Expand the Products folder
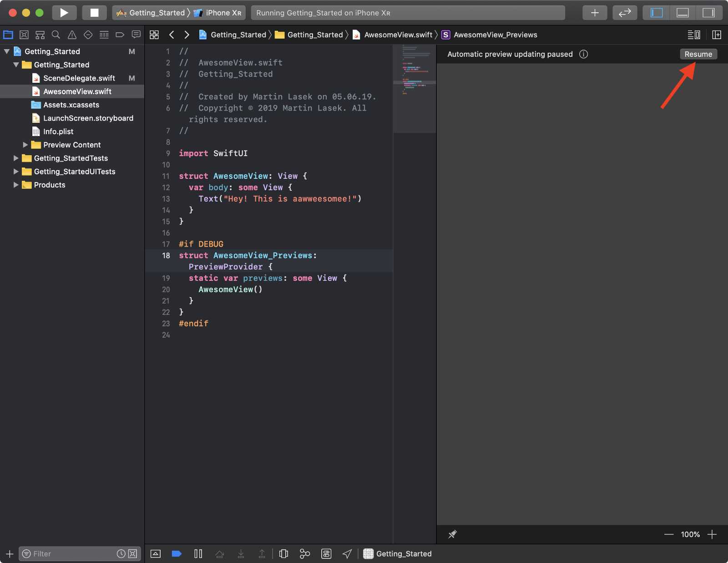 coord(16,185)
